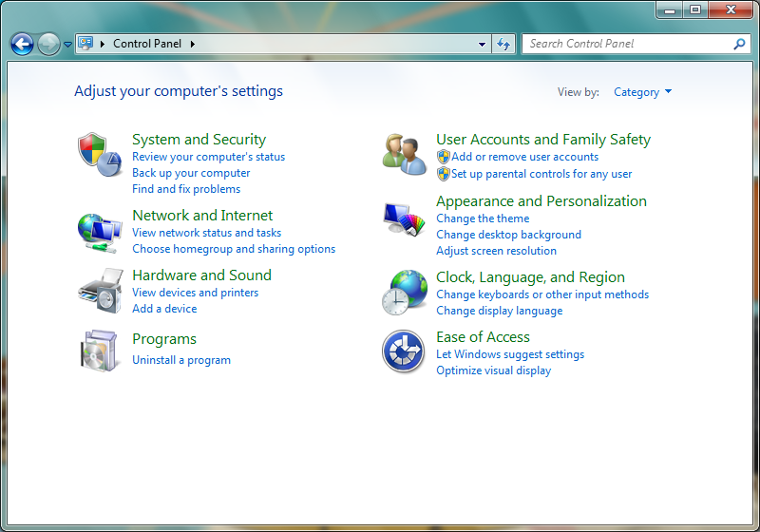Open View network status and tasks
This screenshot has height=532, width=760.
point(206,233)
